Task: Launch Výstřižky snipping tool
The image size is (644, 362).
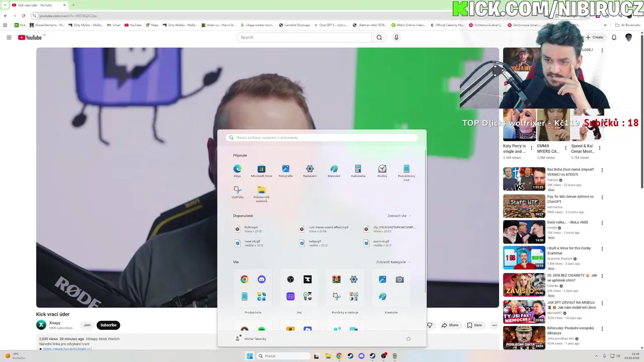Action: (237, 193)
